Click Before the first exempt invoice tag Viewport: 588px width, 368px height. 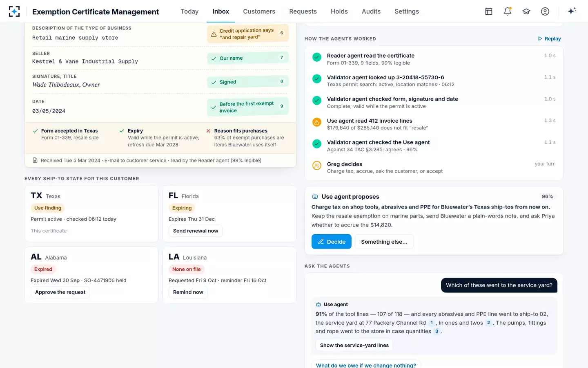[248, 107]
